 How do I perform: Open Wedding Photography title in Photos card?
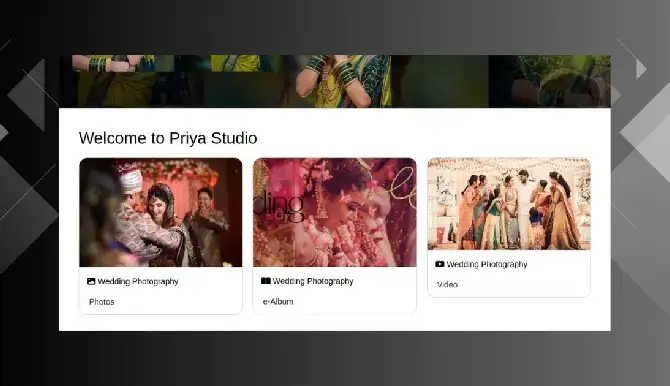pos(138,281)
